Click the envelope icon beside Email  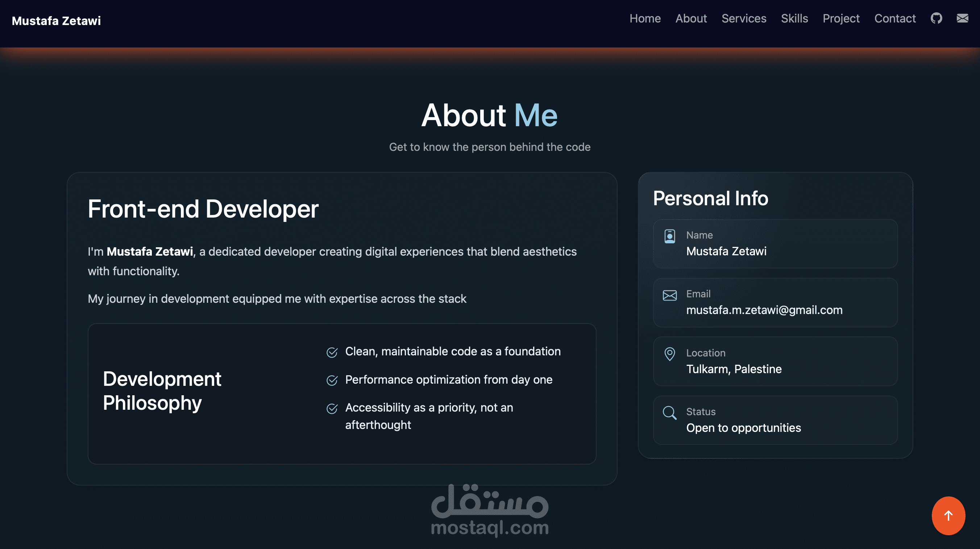669,296
